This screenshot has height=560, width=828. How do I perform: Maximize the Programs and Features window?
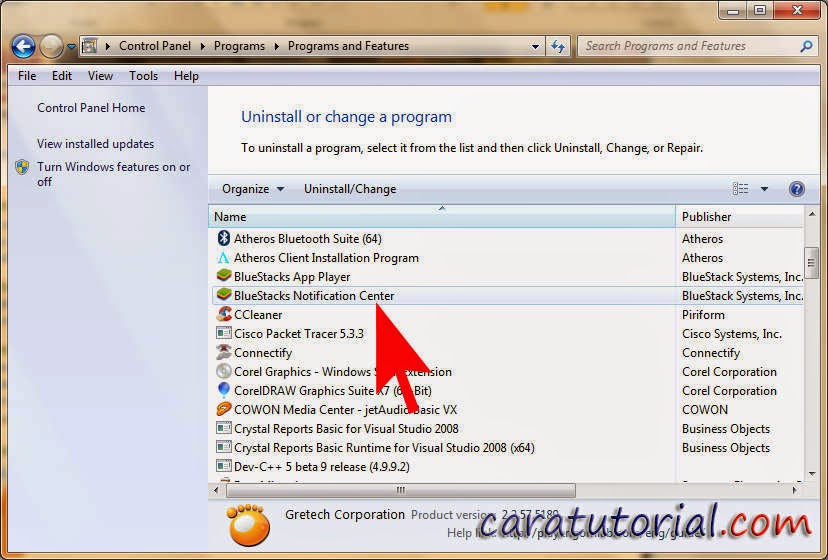click(759, 10)
